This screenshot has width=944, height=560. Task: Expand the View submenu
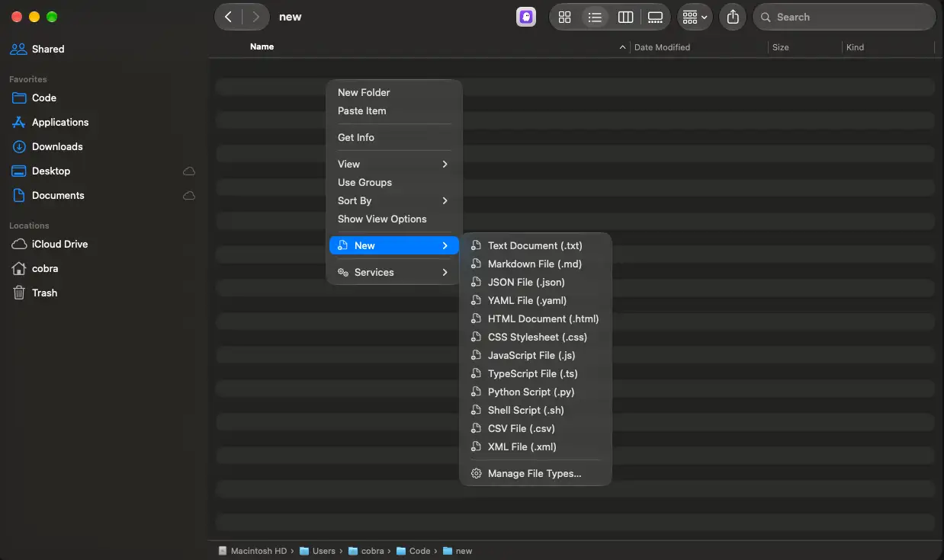(x=394, y=164)
